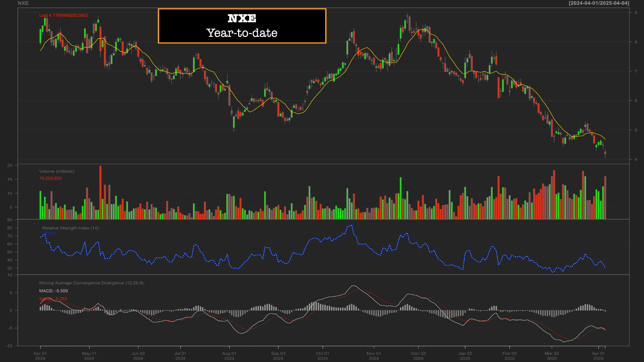Click the 'Year-to-date' subtitle
The width and height of the screenshot is (644, 362).
[242, 33]
